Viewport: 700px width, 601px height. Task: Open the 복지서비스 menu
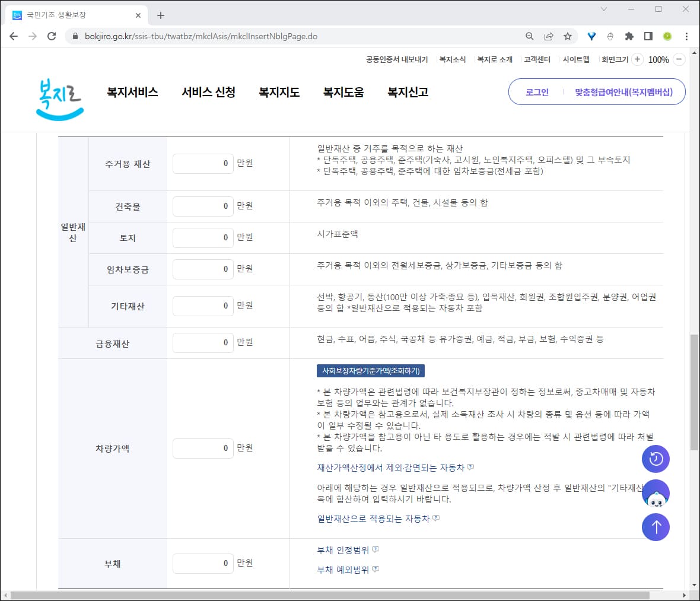[x=132, y=92]
